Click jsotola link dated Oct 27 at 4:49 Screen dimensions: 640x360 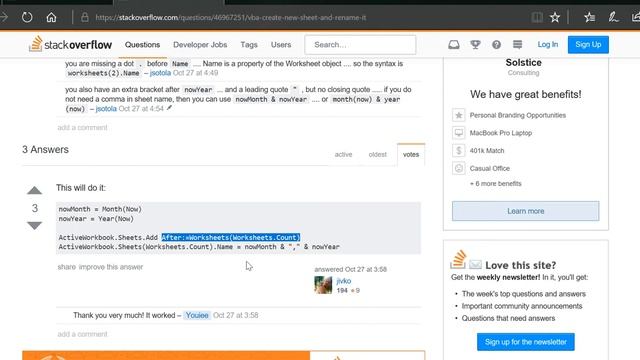[x=160, y=73]
